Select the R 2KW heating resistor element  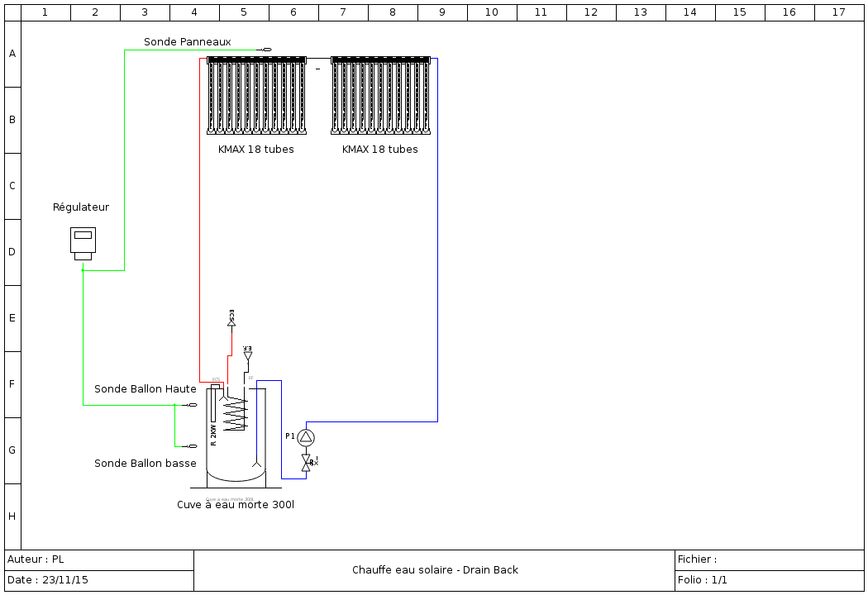[x=215, y=404]
